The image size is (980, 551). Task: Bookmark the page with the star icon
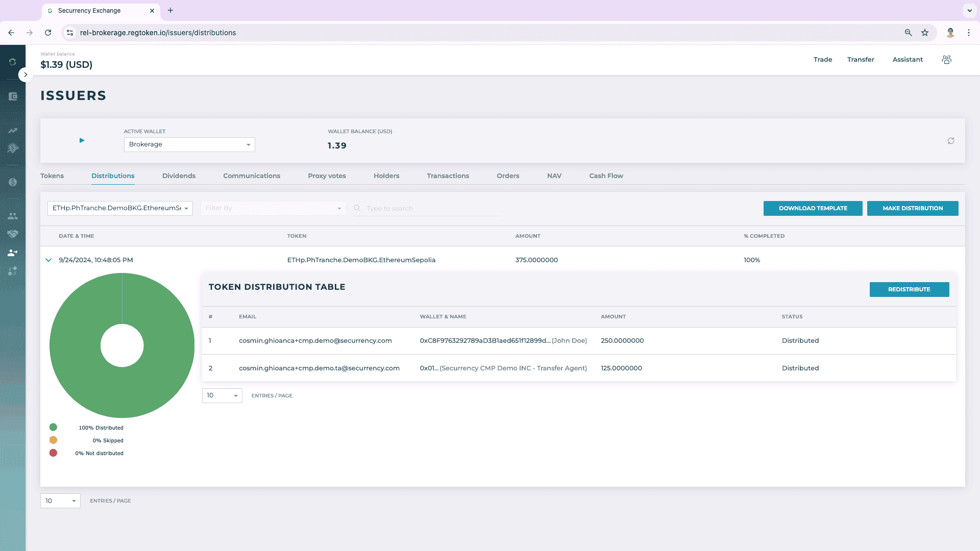pos(925,33)
